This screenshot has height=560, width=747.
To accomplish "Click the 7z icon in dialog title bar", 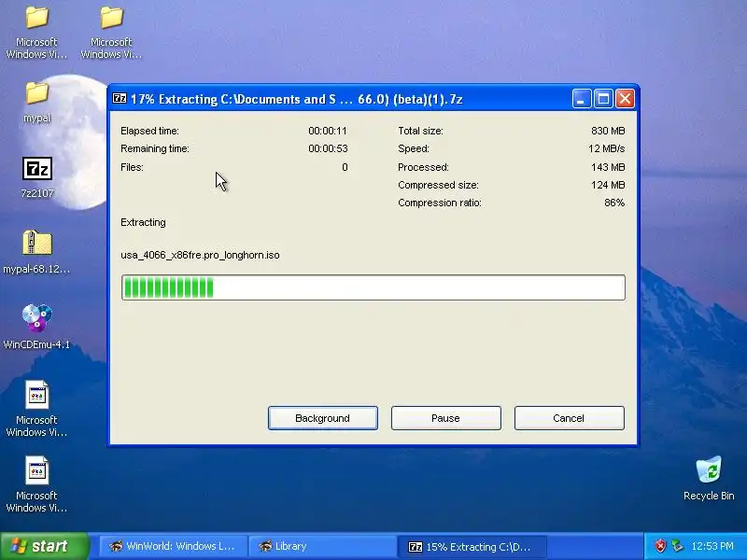I will [x=120, y=99].
